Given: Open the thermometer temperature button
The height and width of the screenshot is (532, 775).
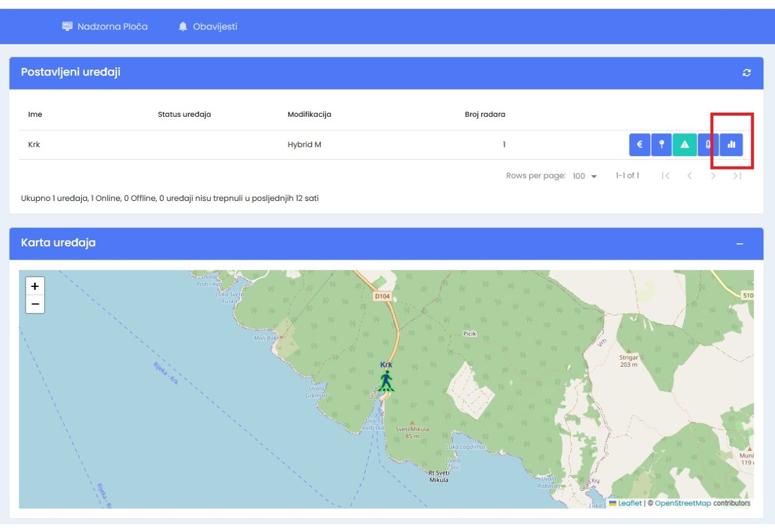Looking at the screenshot, I should [x=708, y=145].
